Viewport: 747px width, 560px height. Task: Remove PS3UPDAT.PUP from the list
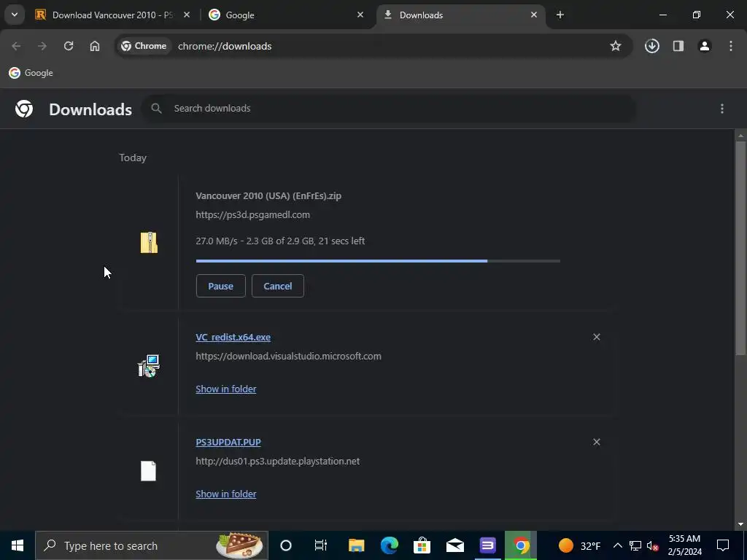tap(597, 443)
